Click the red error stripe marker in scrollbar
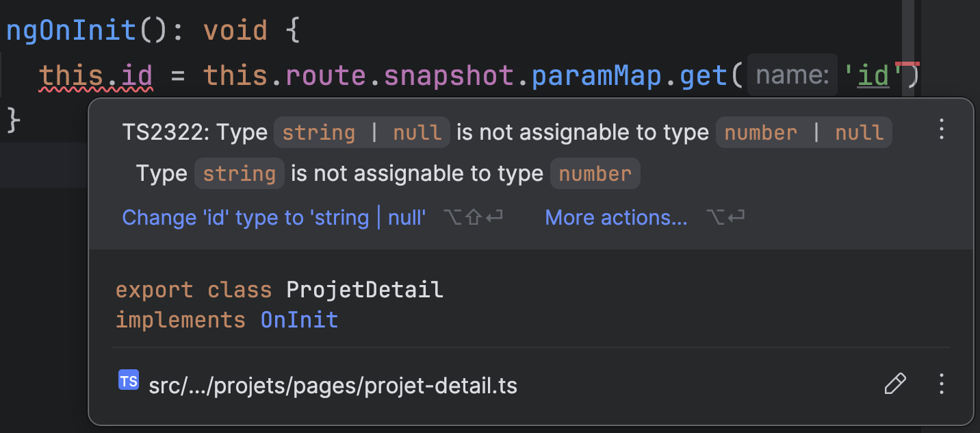 pos(907,64)
